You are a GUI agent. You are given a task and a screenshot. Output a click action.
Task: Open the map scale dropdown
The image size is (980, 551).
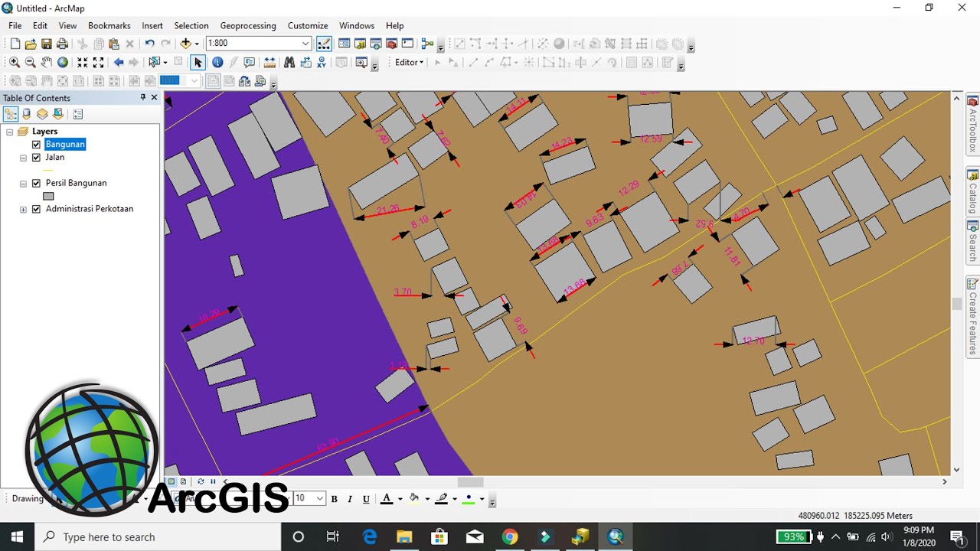[x=305, y=44]
